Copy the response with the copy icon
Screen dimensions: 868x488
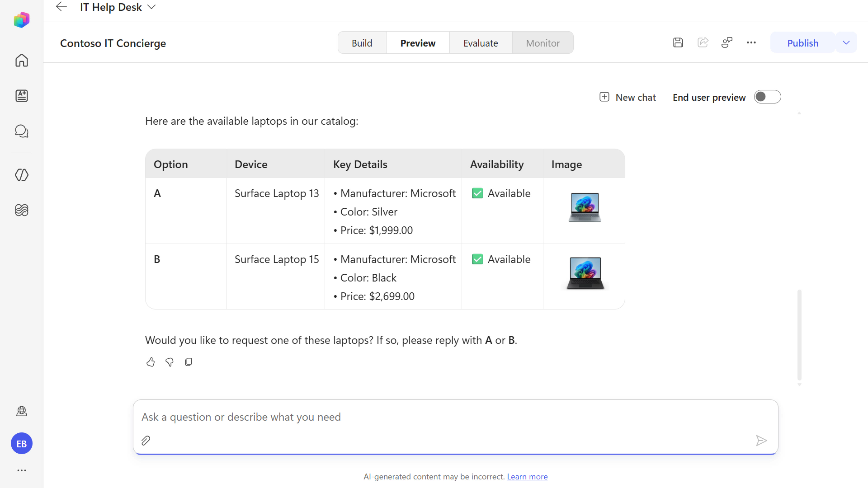pos(189,362)
